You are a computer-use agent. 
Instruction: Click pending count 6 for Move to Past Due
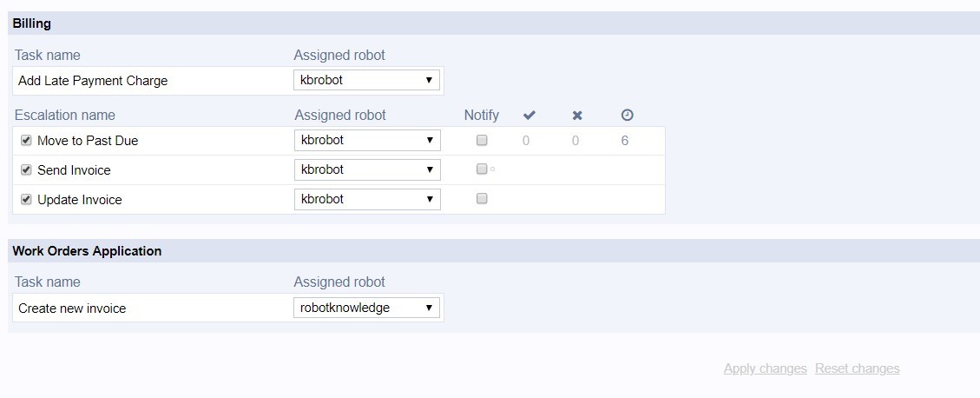(x=625, y=140)
